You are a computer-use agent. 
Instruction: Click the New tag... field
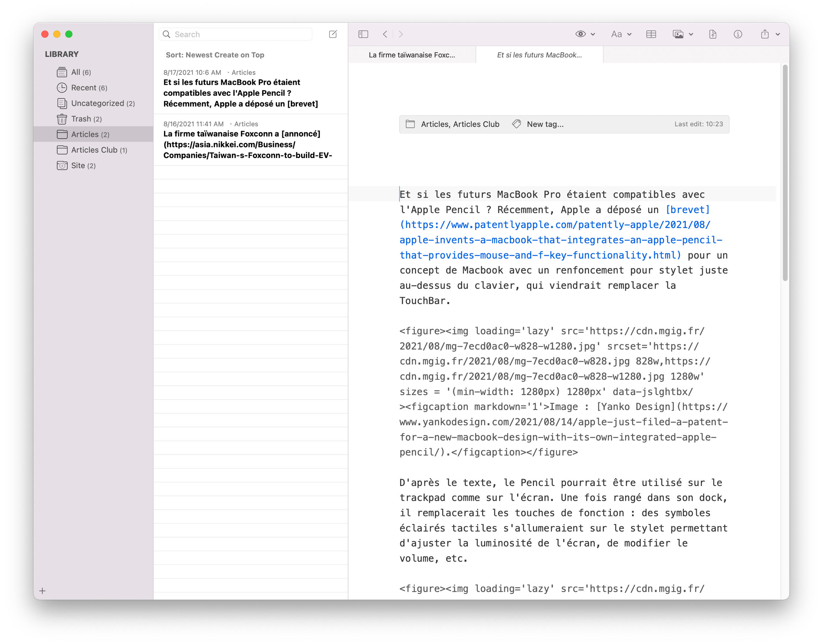click(545, 124)
